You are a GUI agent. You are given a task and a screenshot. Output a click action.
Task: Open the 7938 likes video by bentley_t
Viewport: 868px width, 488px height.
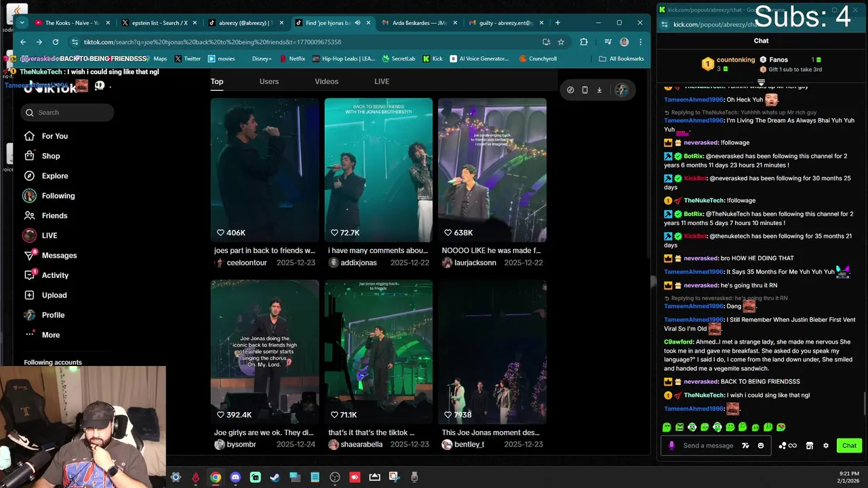click(x=492, y=352)
